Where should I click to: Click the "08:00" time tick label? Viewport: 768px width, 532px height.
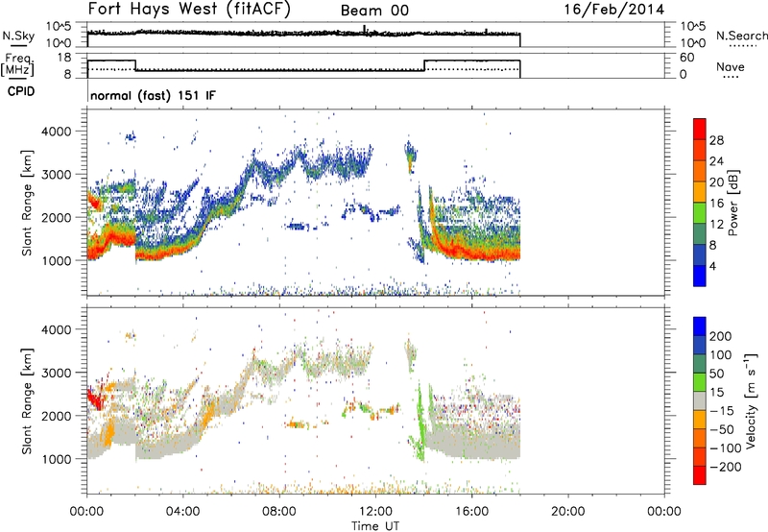click(279, 512)
